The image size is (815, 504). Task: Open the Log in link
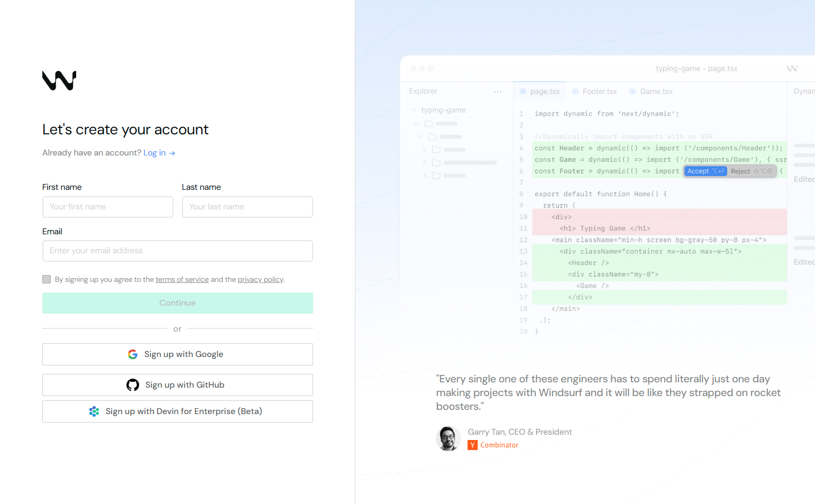pyautogui.click(x=154, y=153)
